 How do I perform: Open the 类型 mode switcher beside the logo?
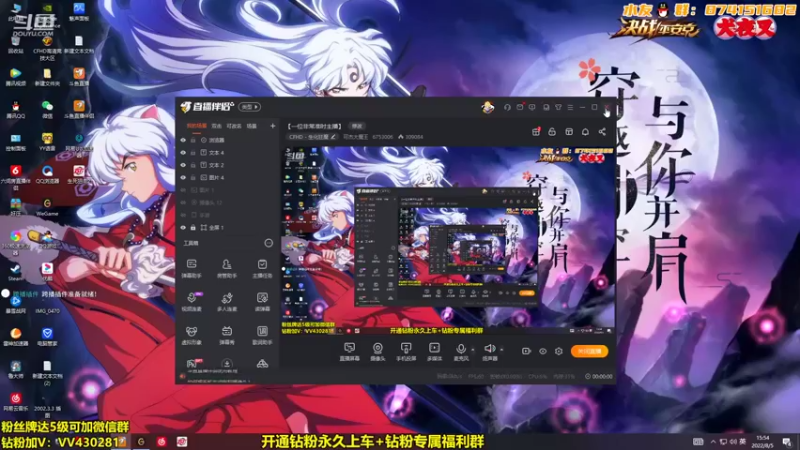pyautogui.click(x=249, y=107)
